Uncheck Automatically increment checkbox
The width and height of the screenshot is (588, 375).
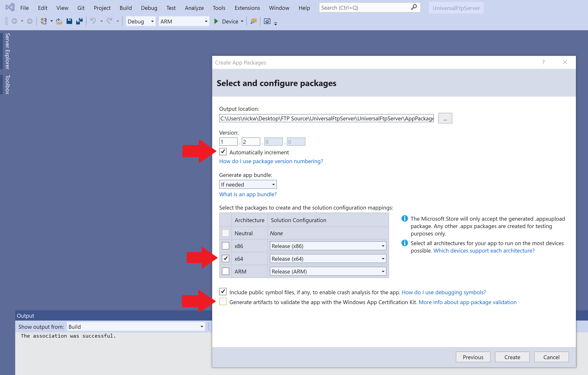coord(223,152)
